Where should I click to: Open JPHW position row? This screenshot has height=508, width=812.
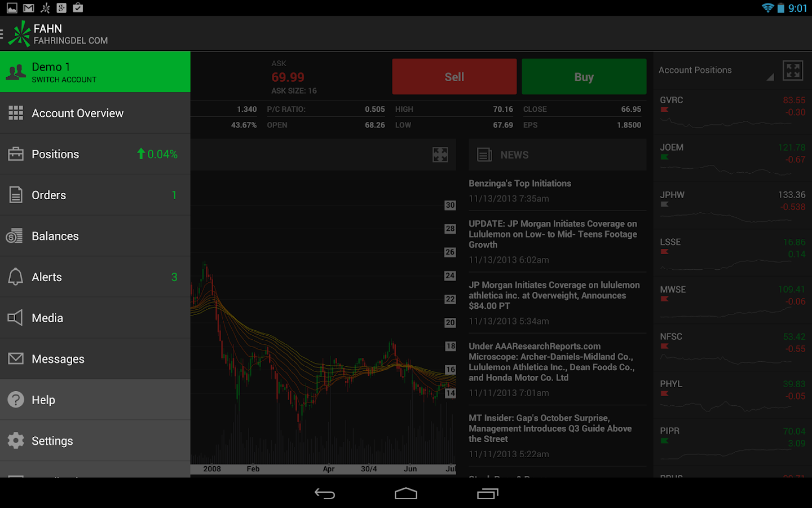point(732,205)
